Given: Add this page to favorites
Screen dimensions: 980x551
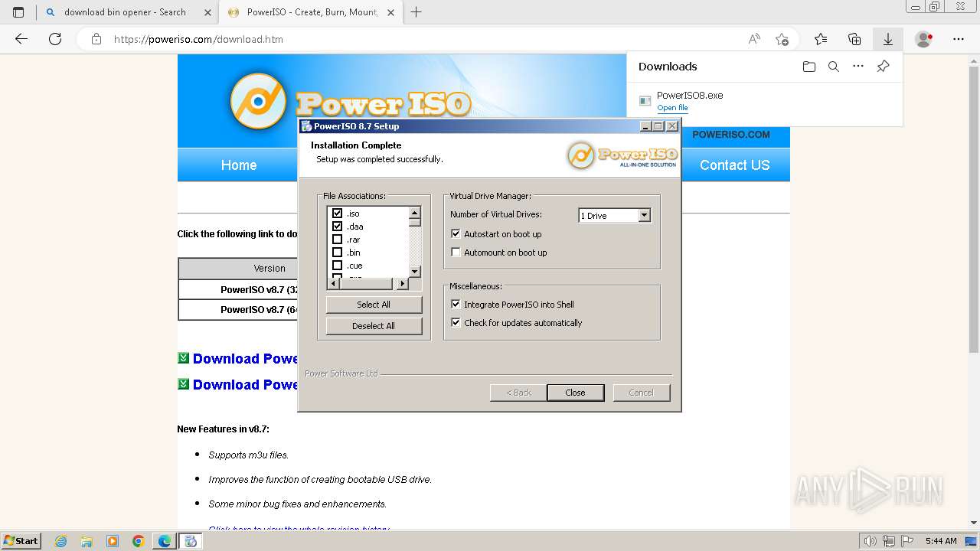Looking at the screenshot, I should point(782,39).
